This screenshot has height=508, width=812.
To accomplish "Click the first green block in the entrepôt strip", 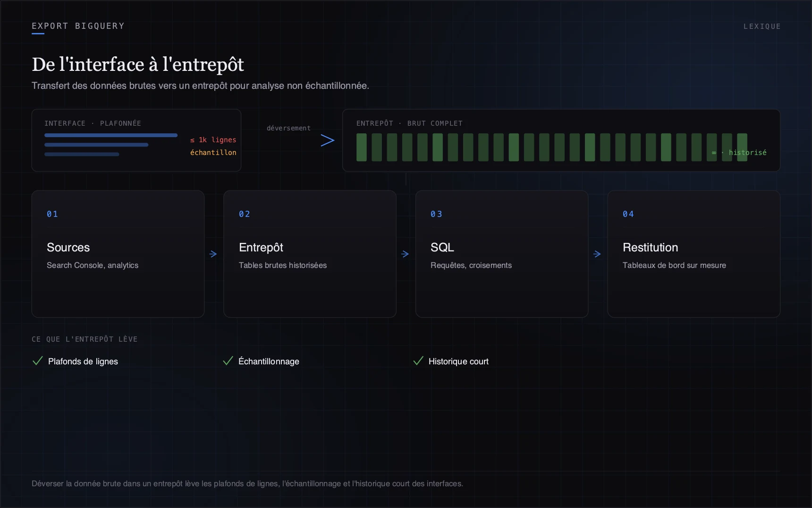I will click(362, 147).
